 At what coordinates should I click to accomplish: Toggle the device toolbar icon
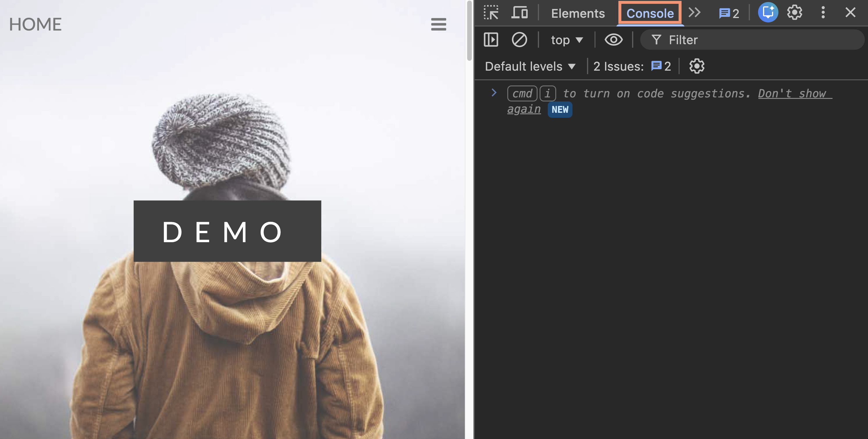coord(519,13)
